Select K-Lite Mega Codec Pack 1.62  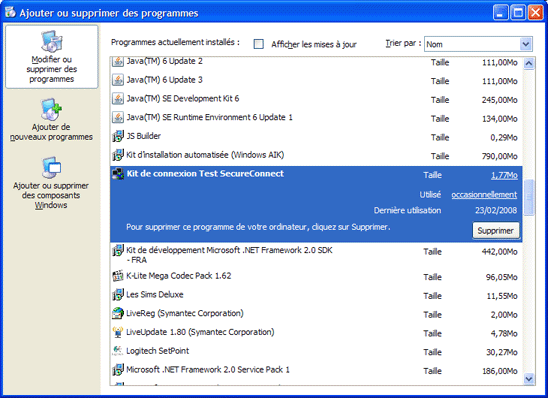pos(179,276)
